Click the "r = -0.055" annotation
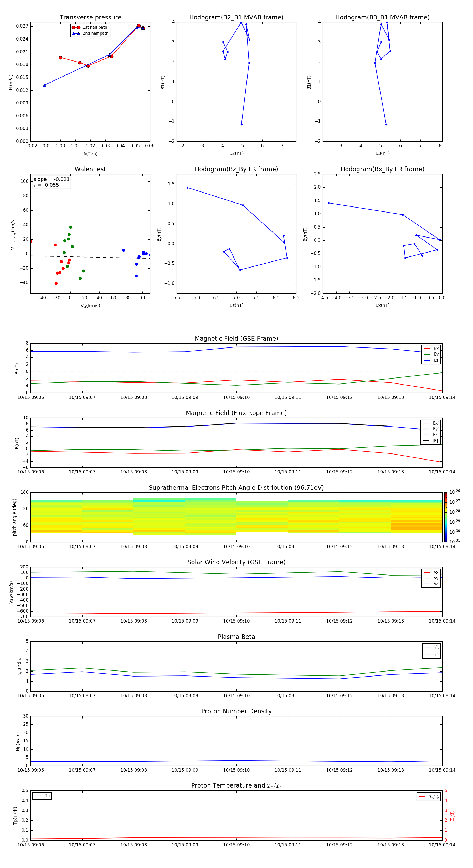473x868 pixels. tap(46, 185)
